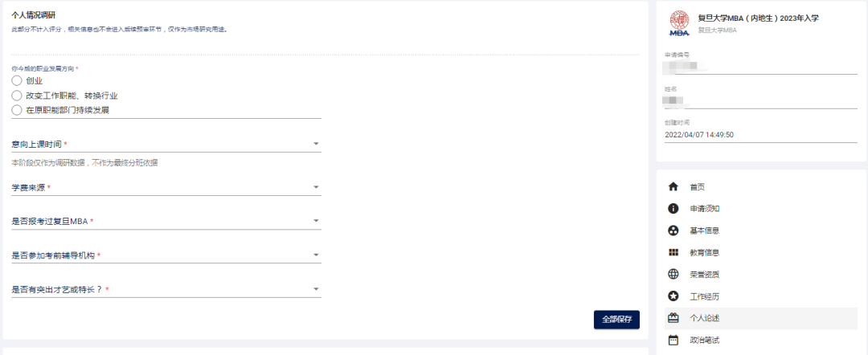The height and width of the screenshot is (355, 868).
Task: Open the 是否报考过复旦MBA dropdown
Action: pyautogui.click(x=316, y=221)
